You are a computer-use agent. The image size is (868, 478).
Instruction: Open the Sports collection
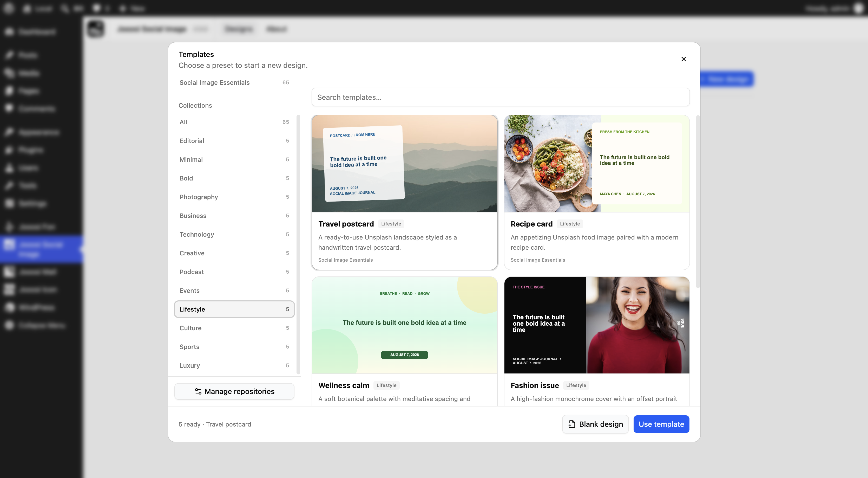pyautogui.click(x=234, y=347)
